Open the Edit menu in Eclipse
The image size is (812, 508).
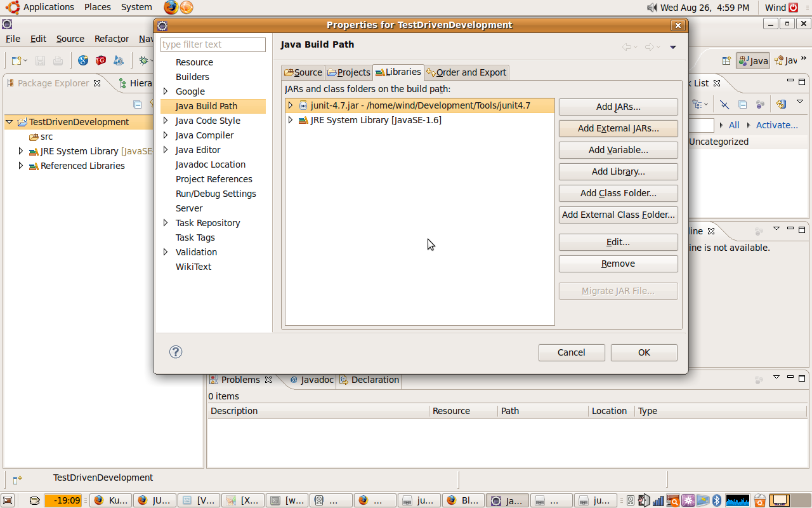click(39, 39)
